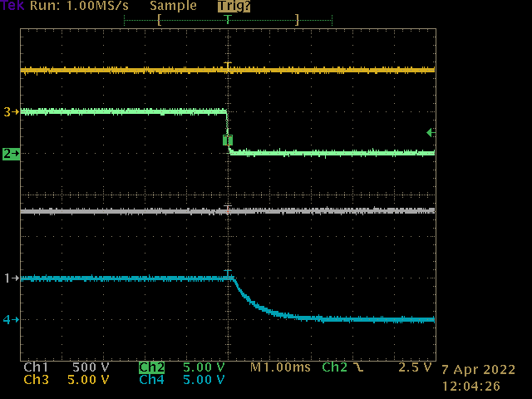Open the Ch1 500 V scale readout

coord(66,367)
